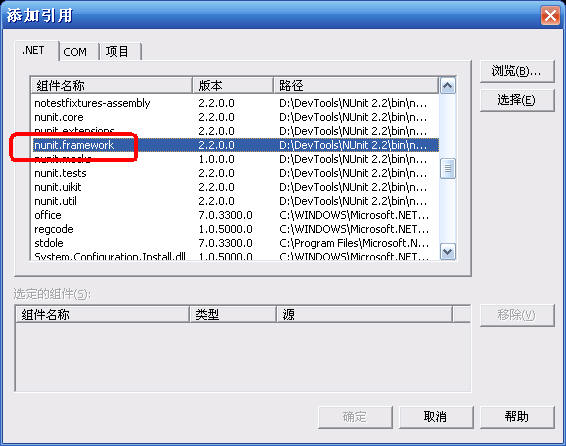Screen dimensions: 566x446
Task: Sort by 组件名称 column in top list
Action: (x=111, y=86)
